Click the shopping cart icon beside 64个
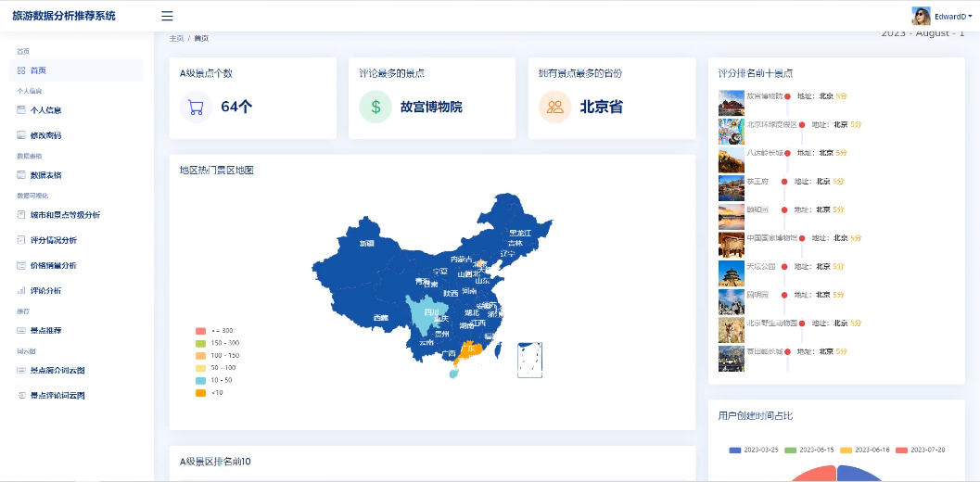980x482 pixels. coord(196,107)
